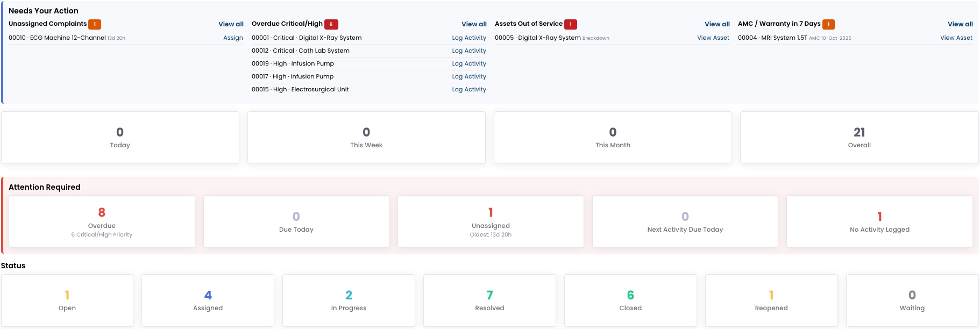Filter by Reopened status card
Image resolution: width=980 pixels, height=329 pixels.
[771, 301]
